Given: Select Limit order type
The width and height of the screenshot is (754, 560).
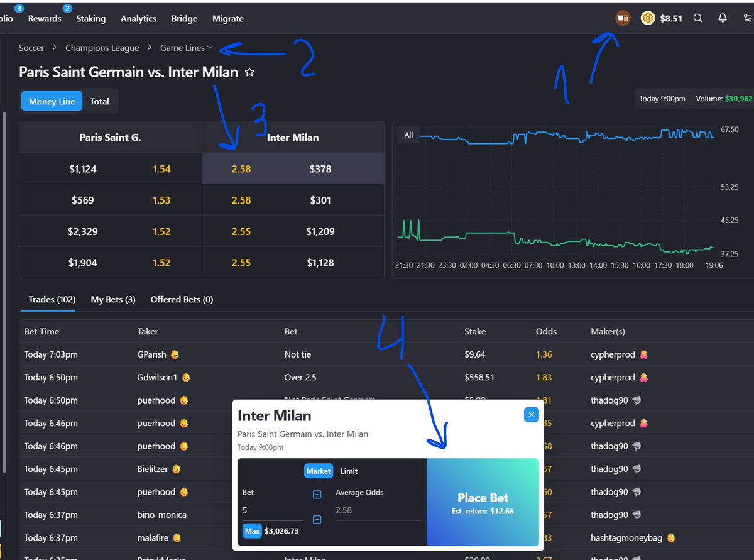Looking at the screenshot, I should [349, 471].
